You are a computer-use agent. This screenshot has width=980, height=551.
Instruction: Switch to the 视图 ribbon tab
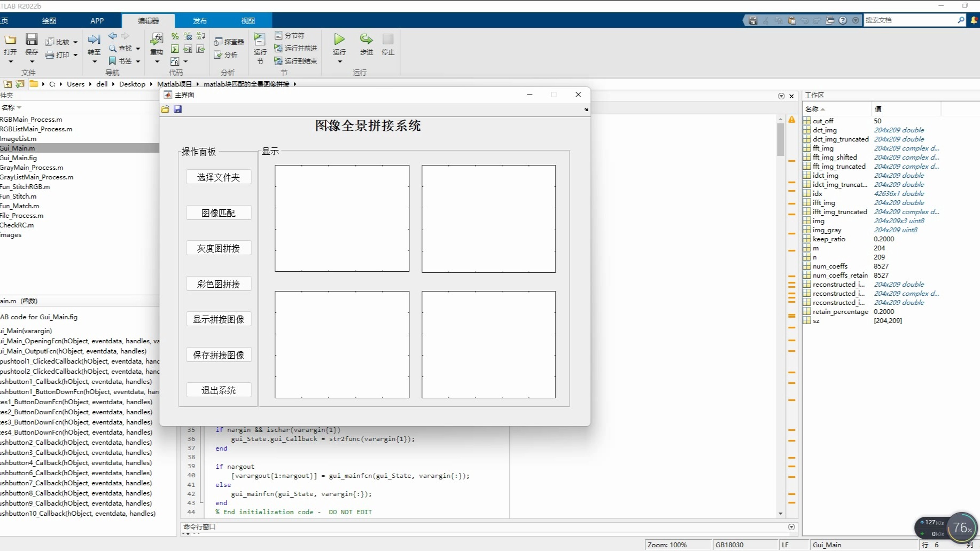point(248,20)
